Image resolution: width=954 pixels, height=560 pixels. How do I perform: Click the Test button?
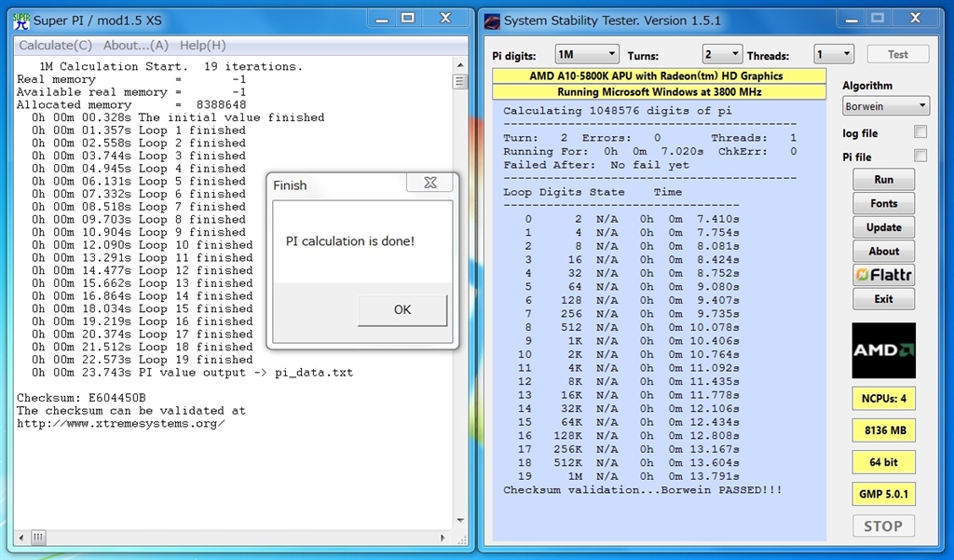(x=897, y=54)
